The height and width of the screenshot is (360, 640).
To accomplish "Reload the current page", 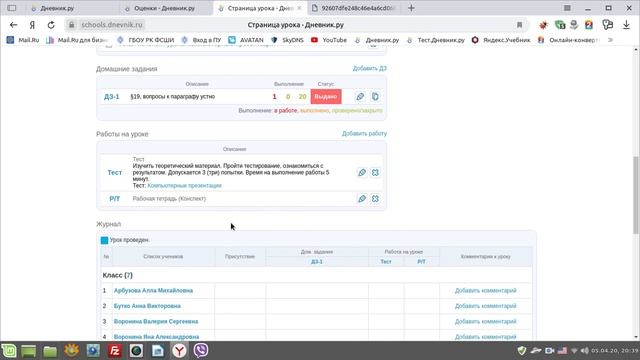I will (x=51, y=25).
